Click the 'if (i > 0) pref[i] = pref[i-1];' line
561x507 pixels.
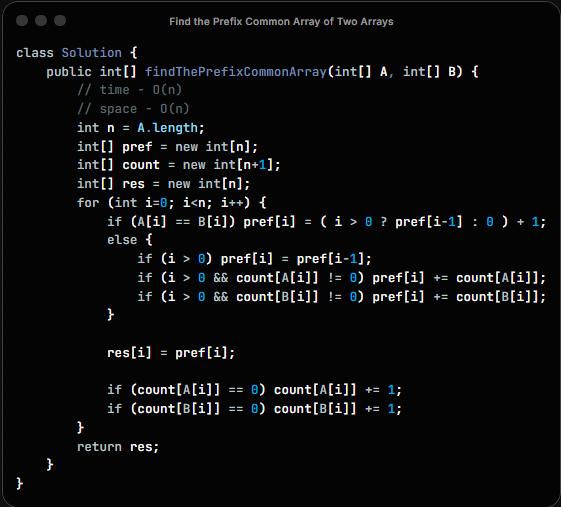(x=254, y=259)
